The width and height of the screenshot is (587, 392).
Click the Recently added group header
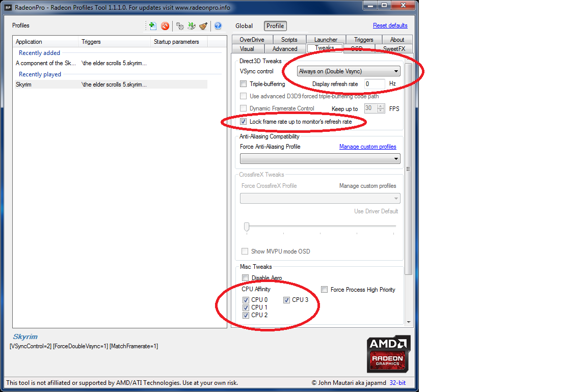click(x=39, y=53)
